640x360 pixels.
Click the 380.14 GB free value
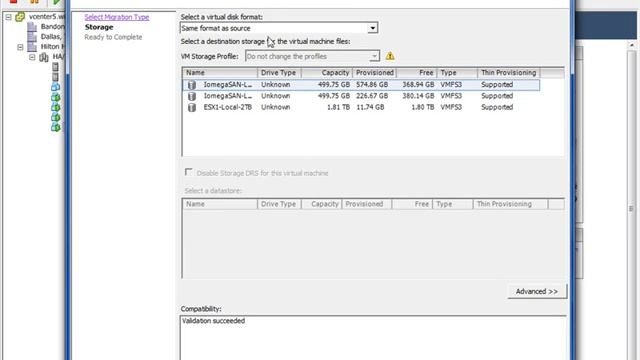[418, 96]
